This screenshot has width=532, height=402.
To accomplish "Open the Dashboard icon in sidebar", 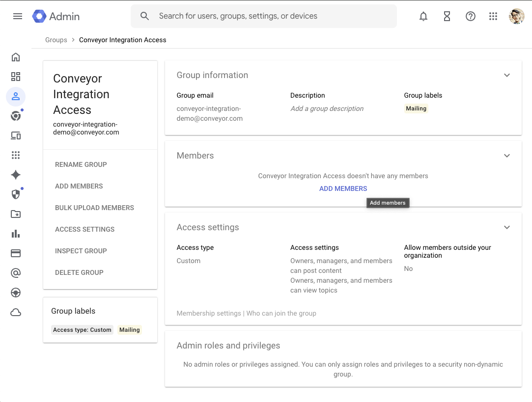I will click(16, 77).
